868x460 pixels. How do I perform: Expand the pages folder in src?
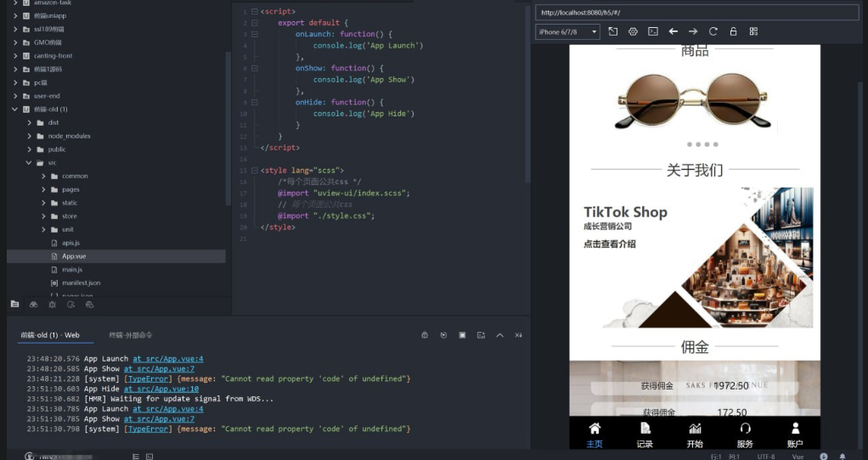tap(43, 189)
